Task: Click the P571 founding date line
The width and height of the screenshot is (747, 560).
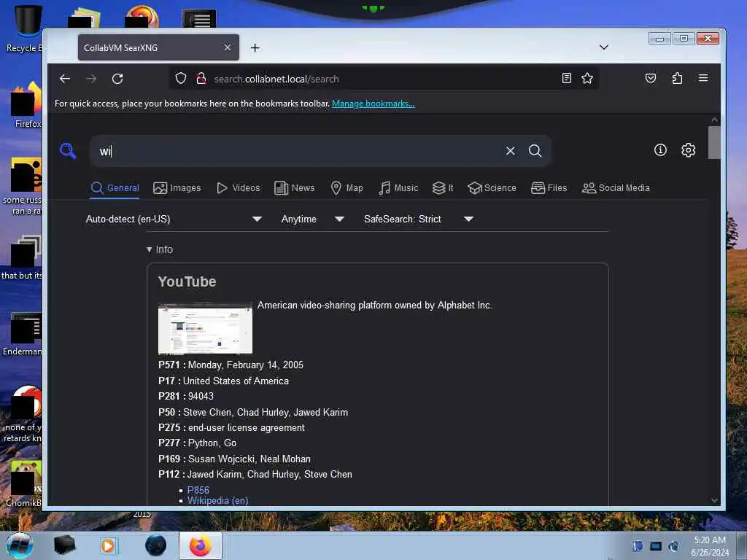Action: (231, 365)
